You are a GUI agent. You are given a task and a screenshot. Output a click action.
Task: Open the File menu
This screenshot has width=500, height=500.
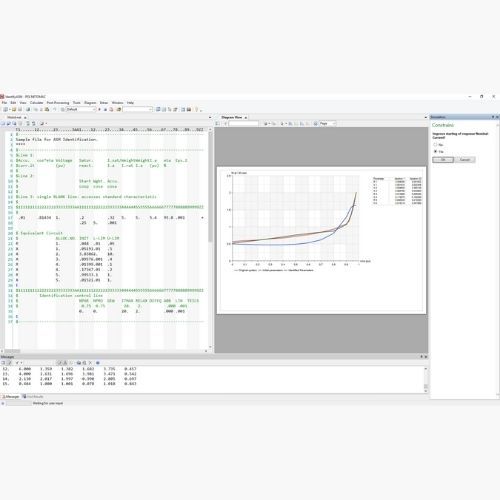pyautogui.click(x=4, y=103)
